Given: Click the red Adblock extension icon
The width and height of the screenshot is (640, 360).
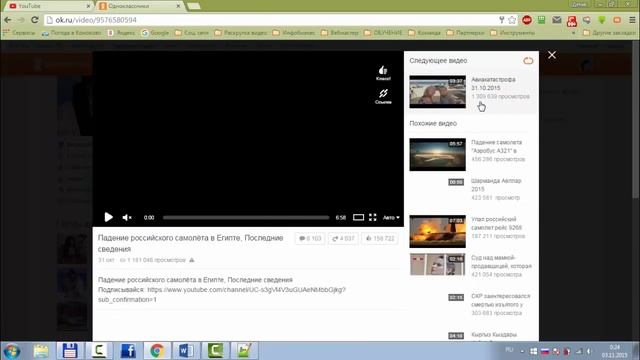Looking at the screenshot, I should 527,20.
